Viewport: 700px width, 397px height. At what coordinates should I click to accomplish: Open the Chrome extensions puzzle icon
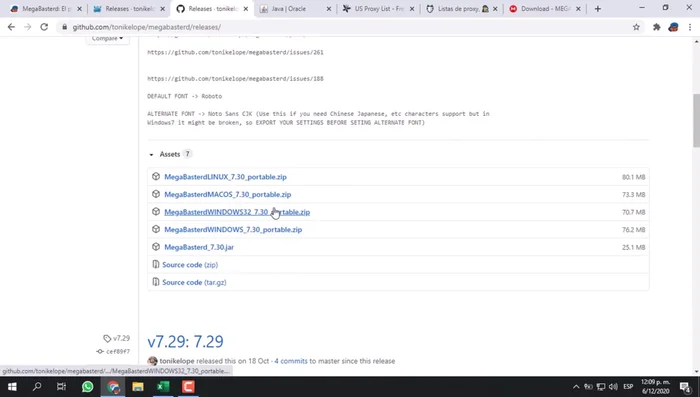[656, 27]
